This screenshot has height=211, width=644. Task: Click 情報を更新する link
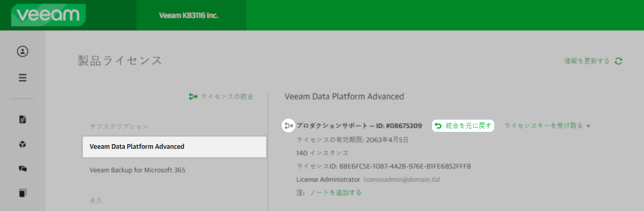[587, 61]
